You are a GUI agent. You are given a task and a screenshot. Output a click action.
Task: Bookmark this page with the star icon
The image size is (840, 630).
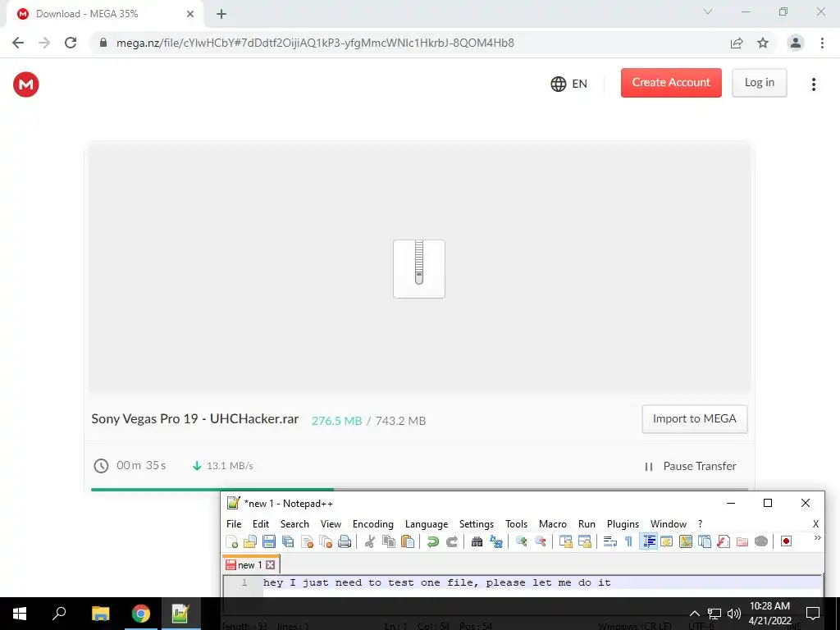[x=763, y=43]
